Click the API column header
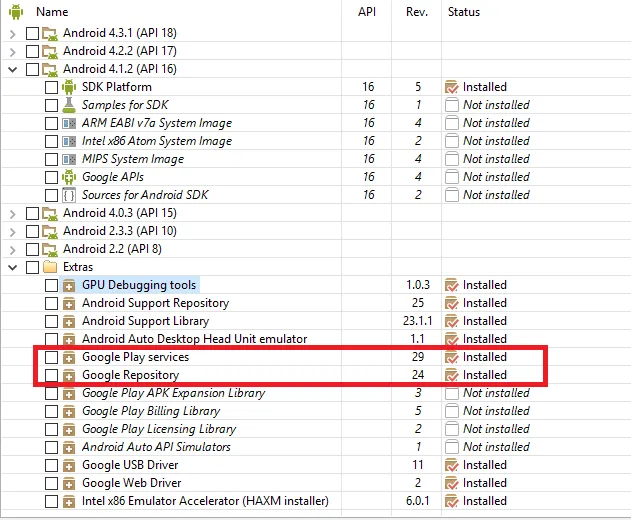The image size is (631, 520). [367, 12]
